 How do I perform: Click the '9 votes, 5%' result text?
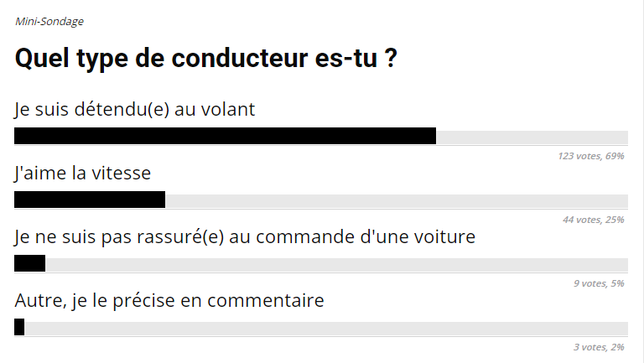(x=599, y=283)
